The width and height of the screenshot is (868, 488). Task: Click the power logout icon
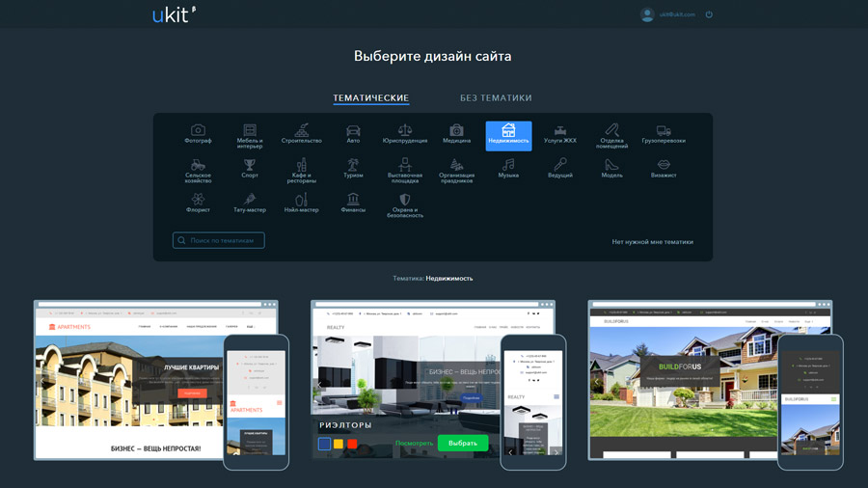(709, 14)
